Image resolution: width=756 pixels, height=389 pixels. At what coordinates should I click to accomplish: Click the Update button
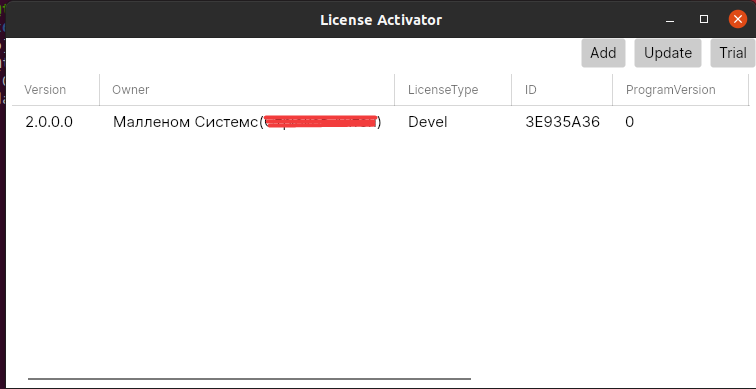pos(668,53)
